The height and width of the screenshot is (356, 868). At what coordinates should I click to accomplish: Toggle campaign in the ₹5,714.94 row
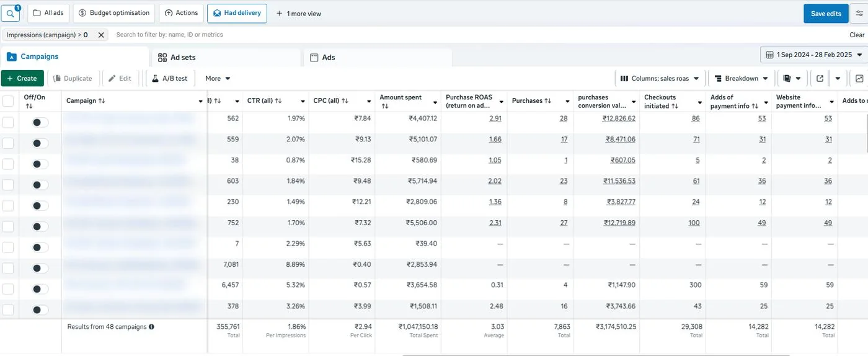(x=40, y=185)
